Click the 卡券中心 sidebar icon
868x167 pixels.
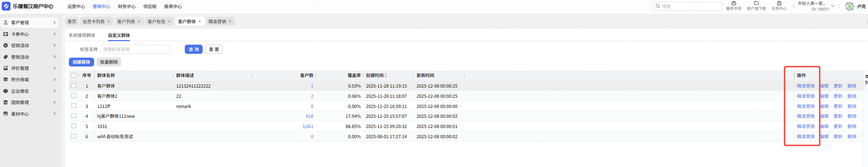pyautogui.click(x=6, y=34)
